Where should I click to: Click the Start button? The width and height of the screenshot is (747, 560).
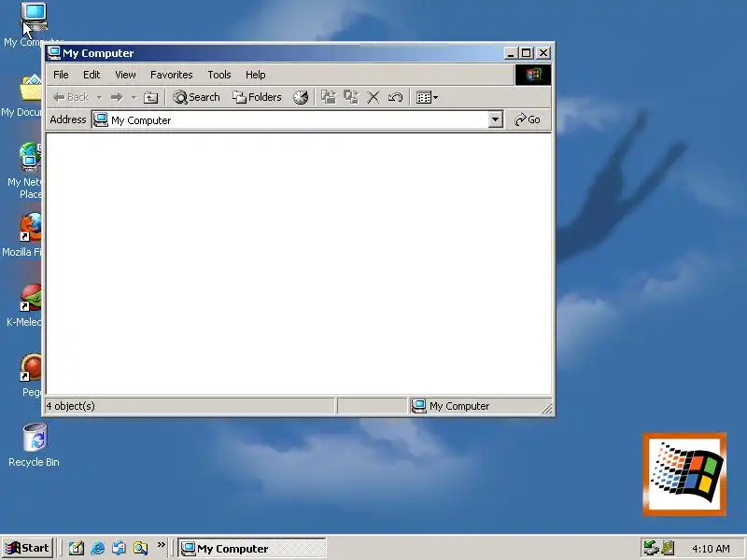[x=28, y=548]
